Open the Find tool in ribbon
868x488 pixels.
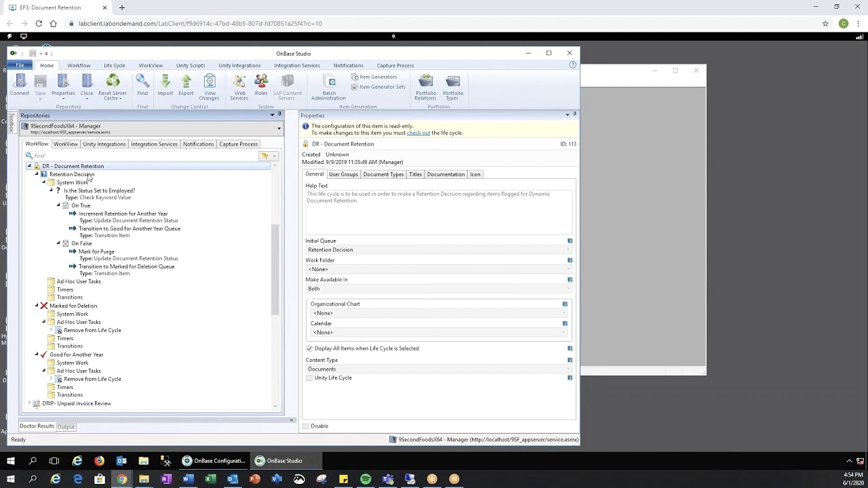tap(142, 85)
